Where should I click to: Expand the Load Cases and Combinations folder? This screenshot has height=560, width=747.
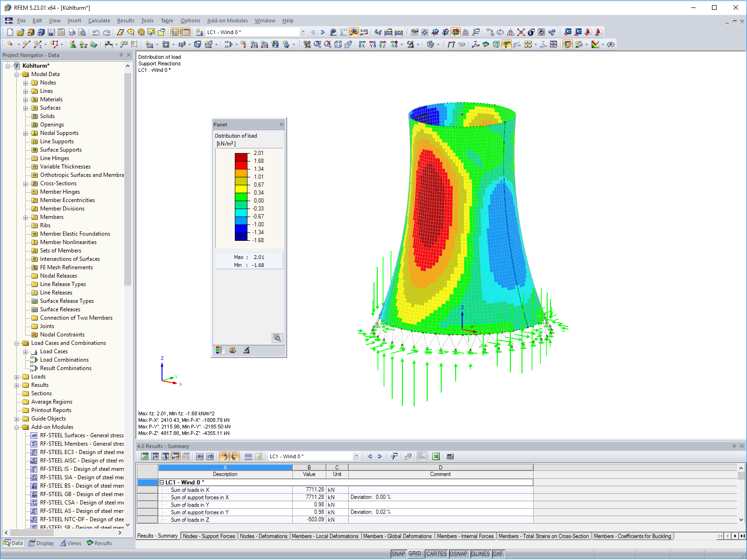[x=17, y=343]
